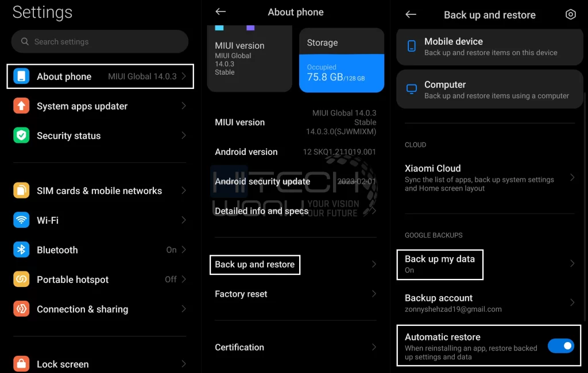Click Bluetooth 'On' status text

171,250
